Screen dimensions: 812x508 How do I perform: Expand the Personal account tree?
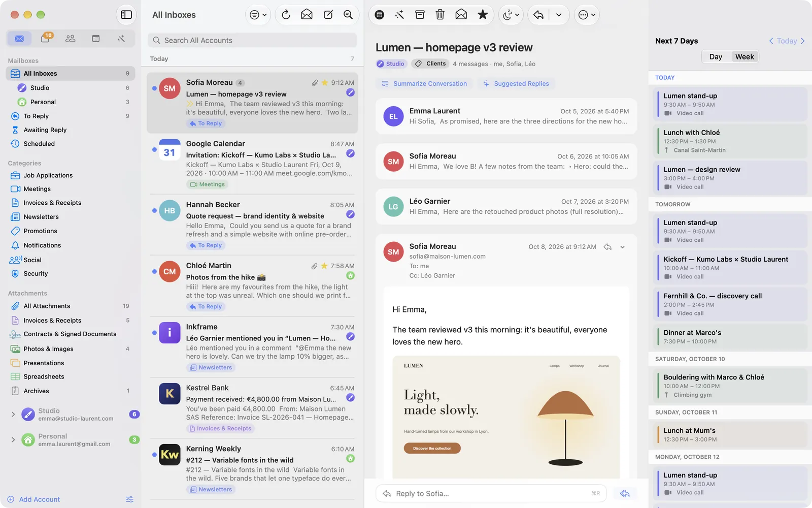13,440
